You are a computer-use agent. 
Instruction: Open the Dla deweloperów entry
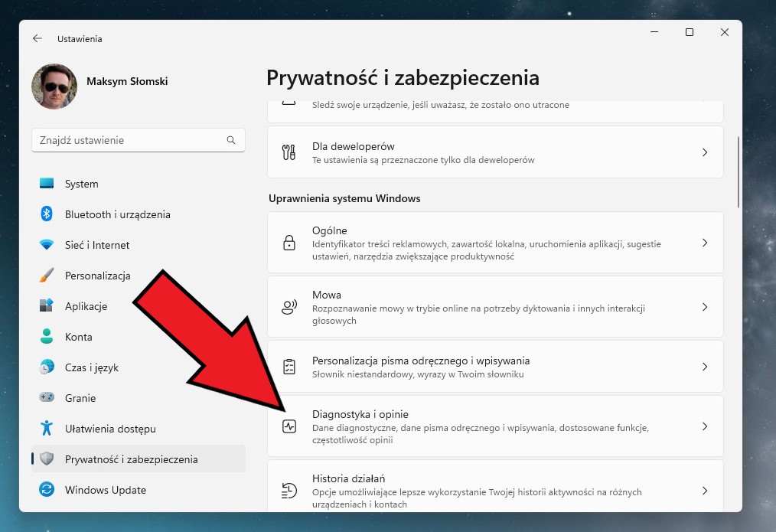pyautogui.click(x=495, y=152)
